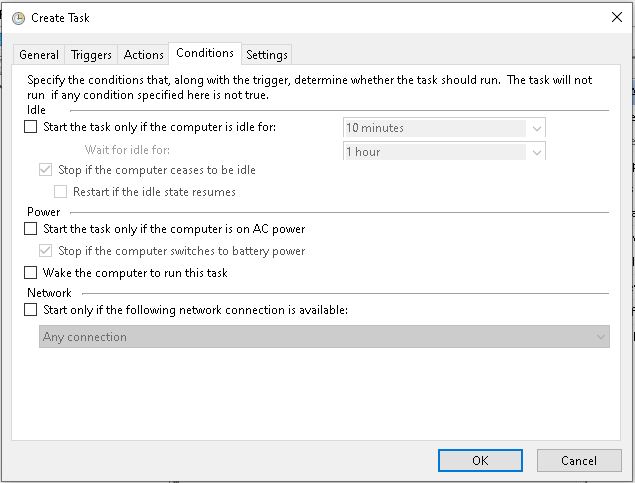Enable start only on AC power

pyautogui.click(x=30, y=229)
